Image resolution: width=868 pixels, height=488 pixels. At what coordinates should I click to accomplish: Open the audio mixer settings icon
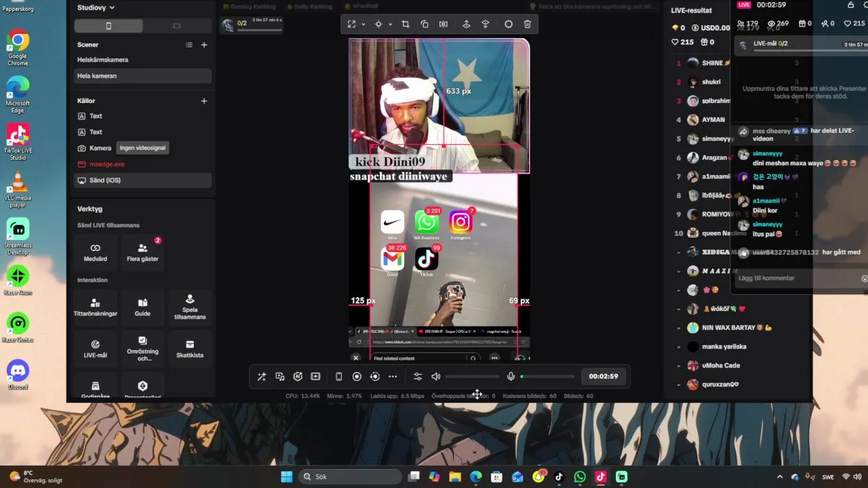tap(418, 376)
